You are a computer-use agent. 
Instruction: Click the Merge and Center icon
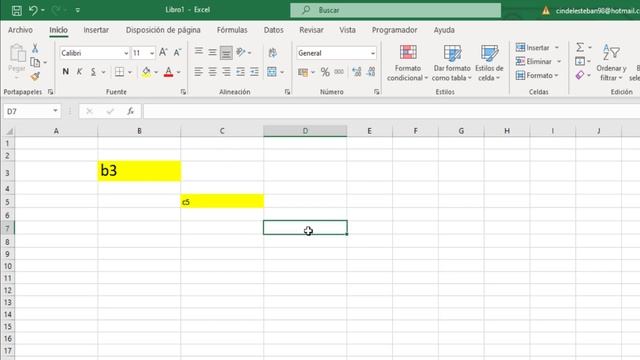[x=272, y=72]
